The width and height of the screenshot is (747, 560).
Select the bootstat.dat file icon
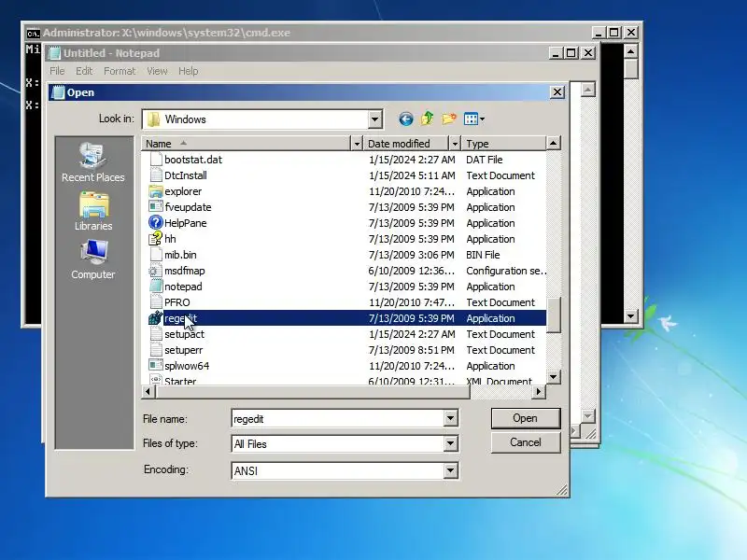click(156, 160)
